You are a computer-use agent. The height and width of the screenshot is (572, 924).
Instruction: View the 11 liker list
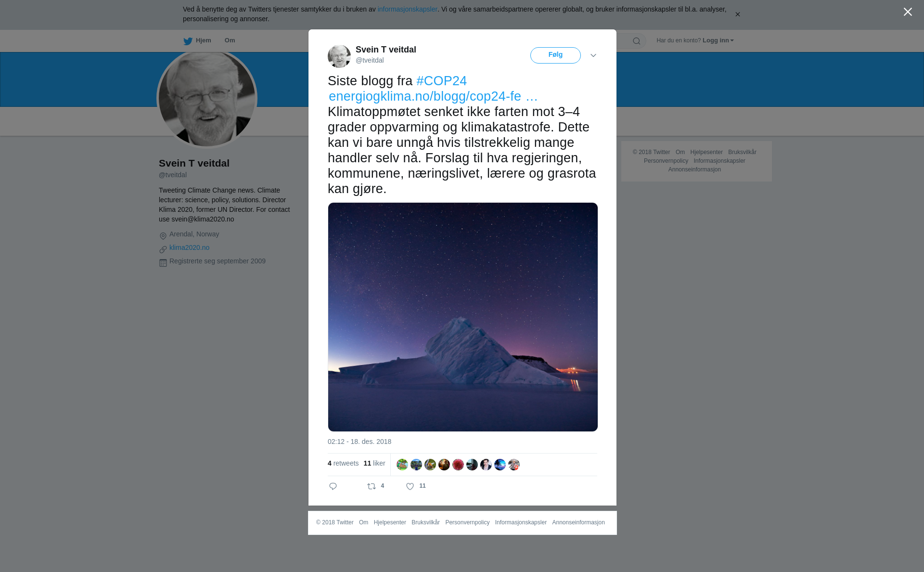coord(374,463)
